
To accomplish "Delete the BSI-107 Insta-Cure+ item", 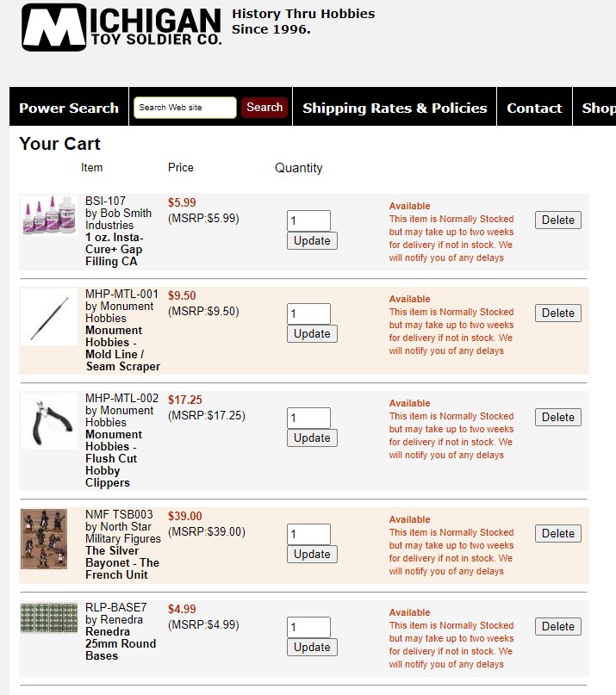I will point(557,220).
